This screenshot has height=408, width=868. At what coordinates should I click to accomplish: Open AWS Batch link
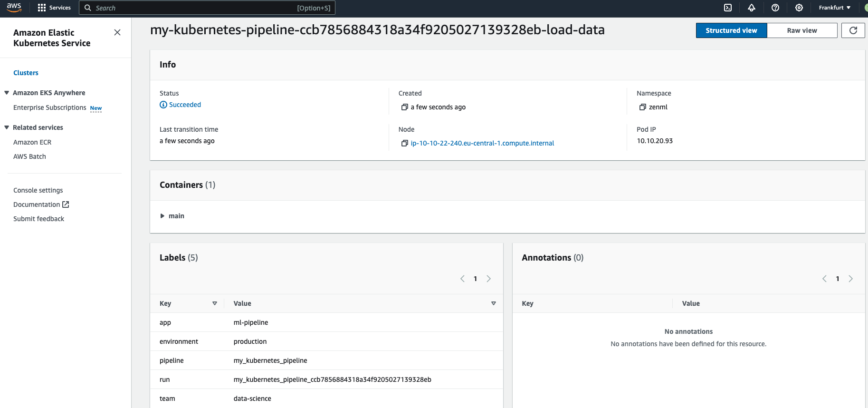click(x=29, y=156)
